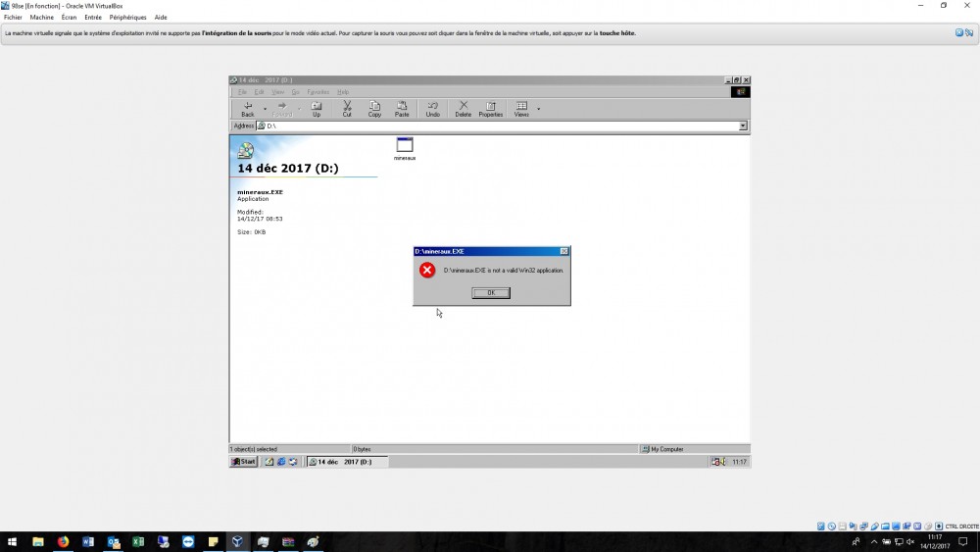Screen dimensions: 980x552
Task: Click the Outlook Express quick launch icon
Action: [x=293, y=462]
